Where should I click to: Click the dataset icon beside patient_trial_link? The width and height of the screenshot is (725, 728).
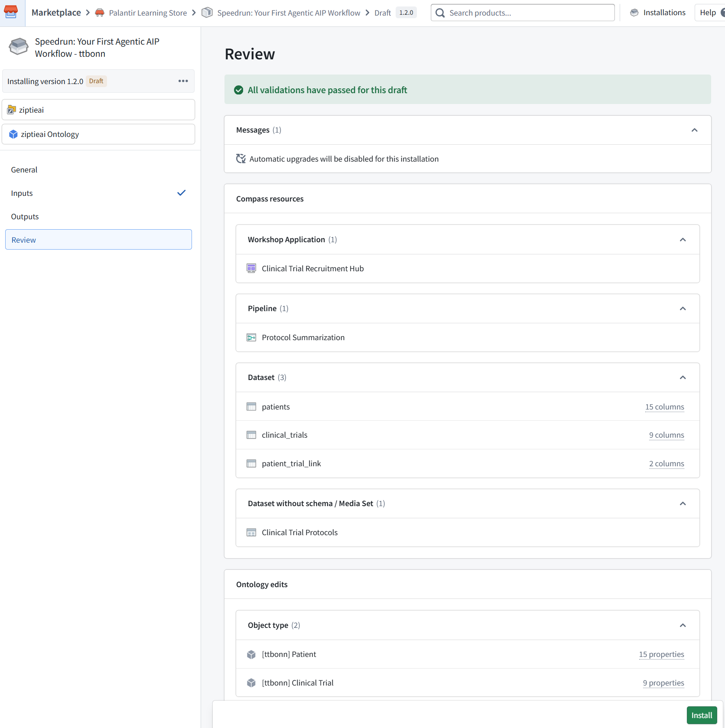coord(251,463)
